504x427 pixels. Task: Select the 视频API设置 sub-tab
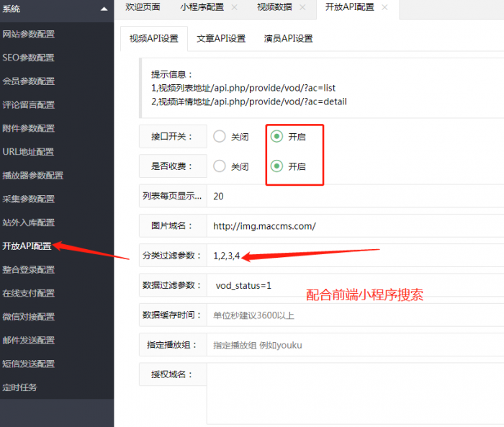point(154,39)
